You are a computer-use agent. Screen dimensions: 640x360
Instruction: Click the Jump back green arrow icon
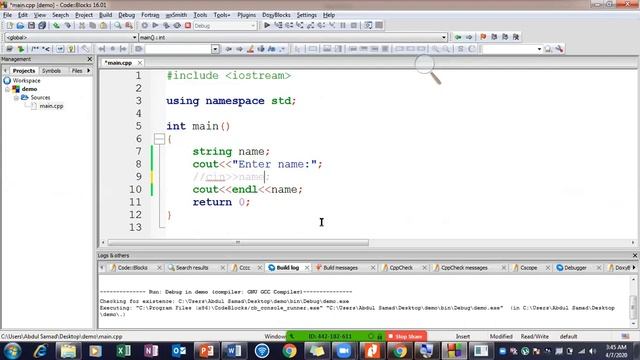click(x=458, y=37)
